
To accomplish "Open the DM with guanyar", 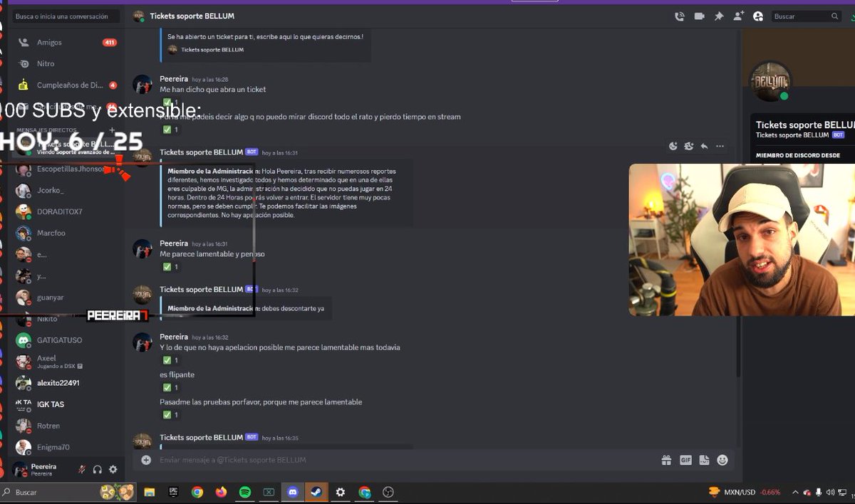I will pyautogui.click(x=66, y=298).
